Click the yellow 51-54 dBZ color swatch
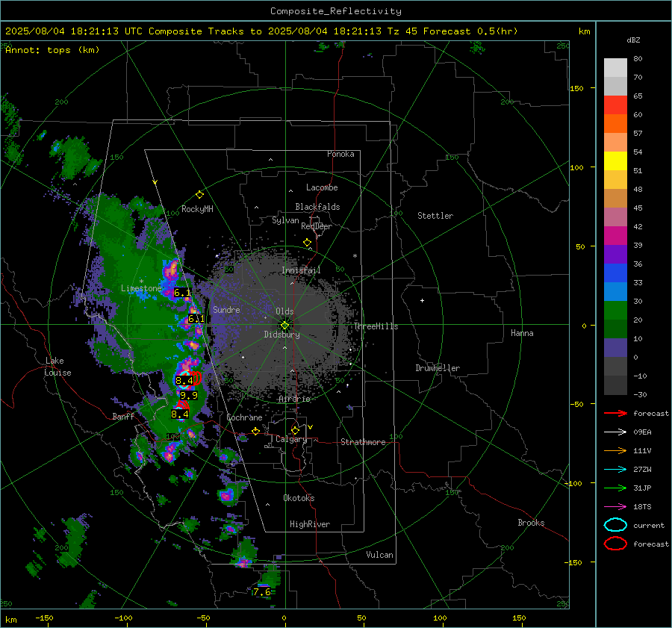Screen dimensions: 672x628 pos(615,161)
